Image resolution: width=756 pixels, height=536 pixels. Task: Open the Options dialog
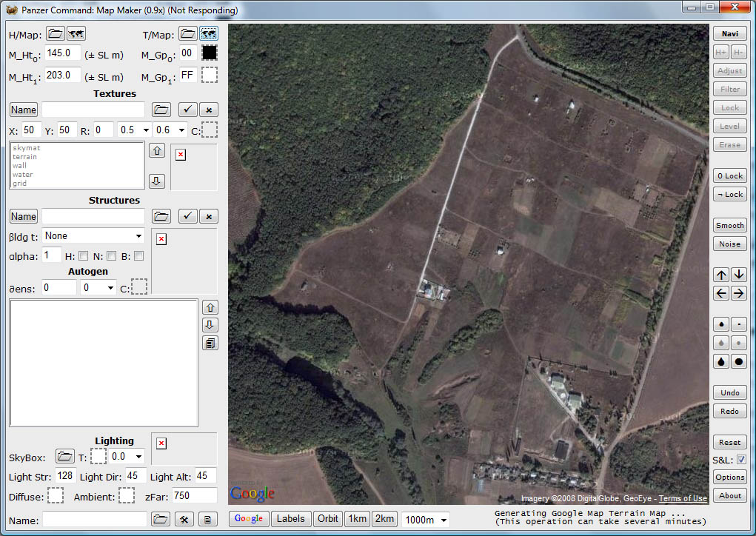(730, 478)
